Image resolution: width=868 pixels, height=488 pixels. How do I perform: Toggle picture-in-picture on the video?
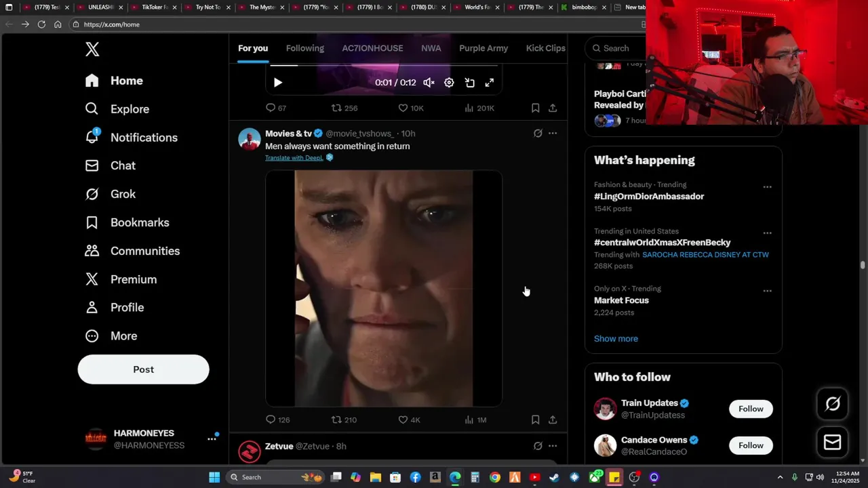pyautogui.click(x=469, y=83)
